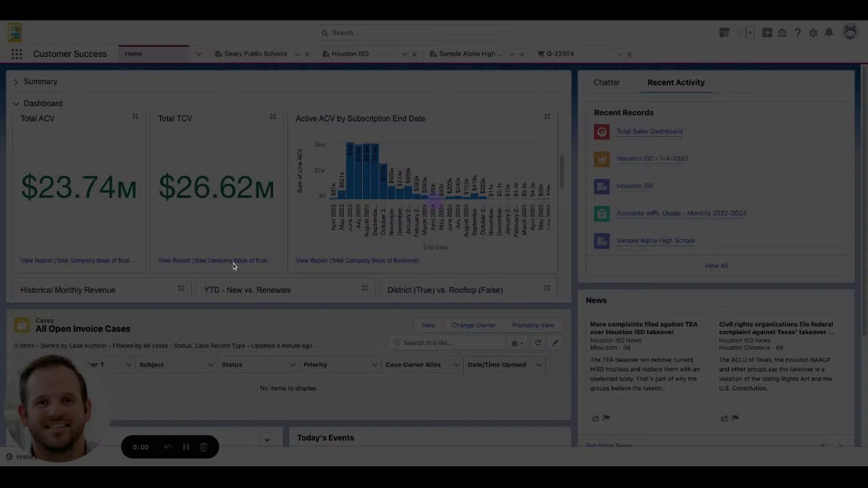Open the App Launcher grid icon
The width and height of the screenshot is (868, 488).
(16, 54)
